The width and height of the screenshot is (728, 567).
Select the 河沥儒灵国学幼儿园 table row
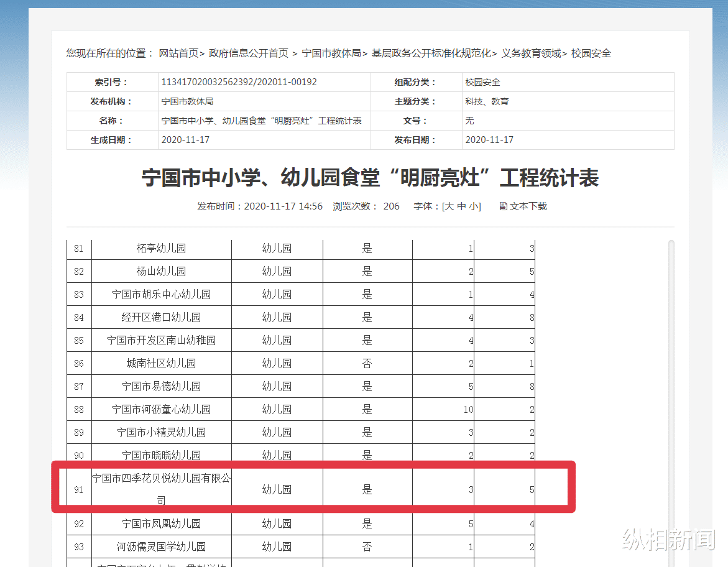162,546
